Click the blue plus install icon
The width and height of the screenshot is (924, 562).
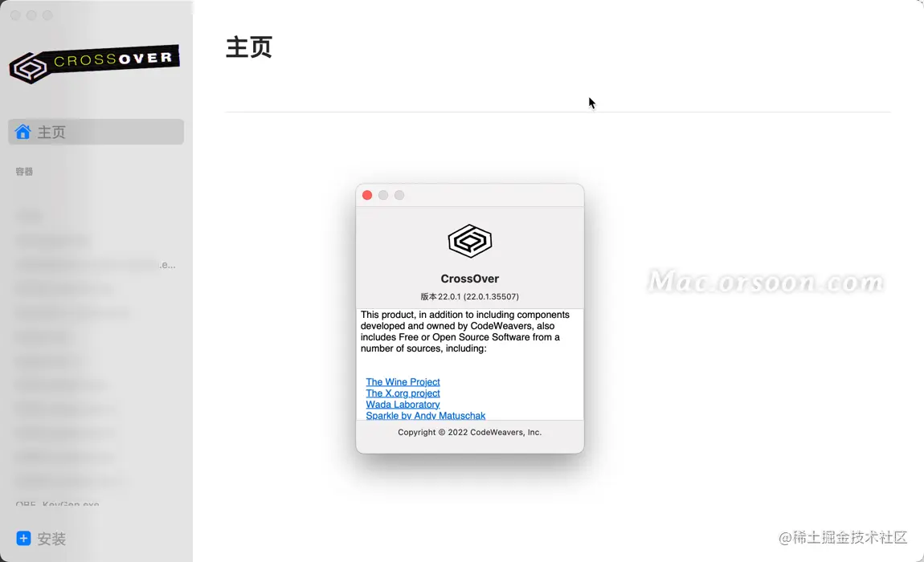[x=23, y=539]
